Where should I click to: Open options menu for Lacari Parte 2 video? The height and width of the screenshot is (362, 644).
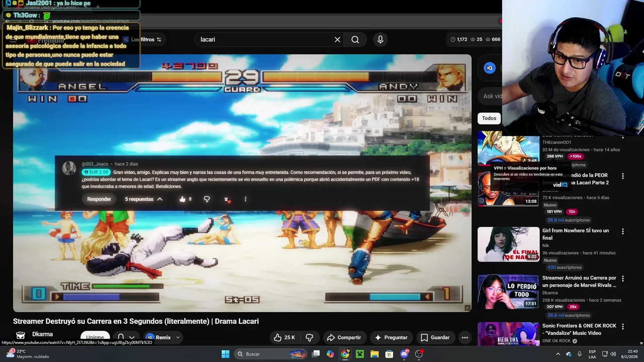tap(623, 176)
